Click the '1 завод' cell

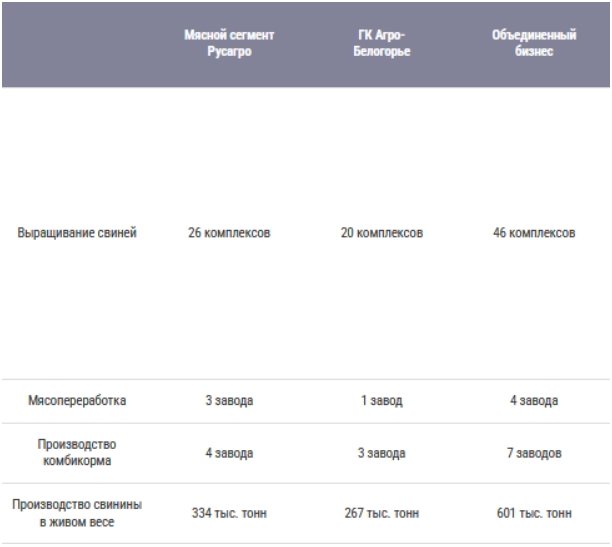click(x=381, y=402)
